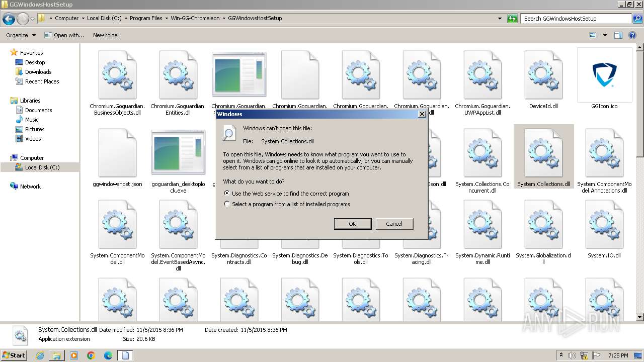The image size is (644, 362).
Task: Click OK in the Windows dialog
Action: tap(353, 224)
